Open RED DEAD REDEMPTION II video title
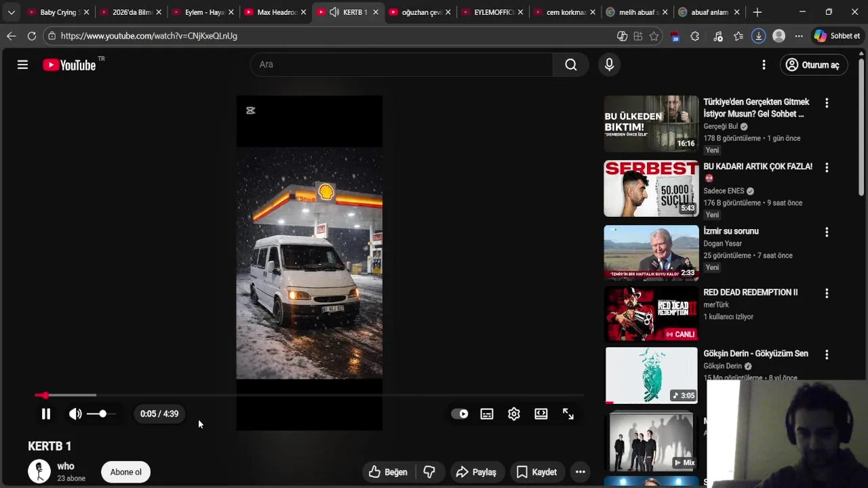The image size is (868, 488). (x=751, y=292)
